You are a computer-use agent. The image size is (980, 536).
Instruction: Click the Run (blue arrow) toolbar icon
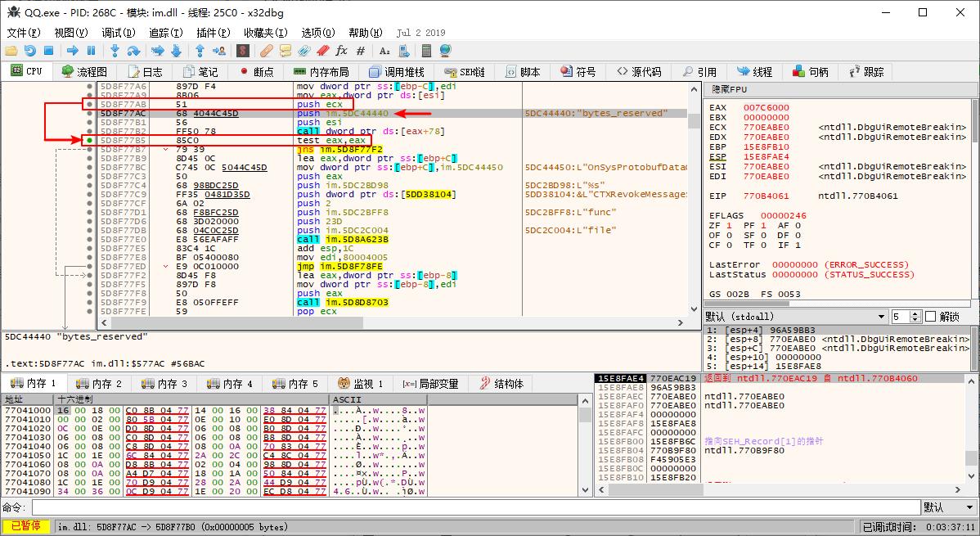72,51
